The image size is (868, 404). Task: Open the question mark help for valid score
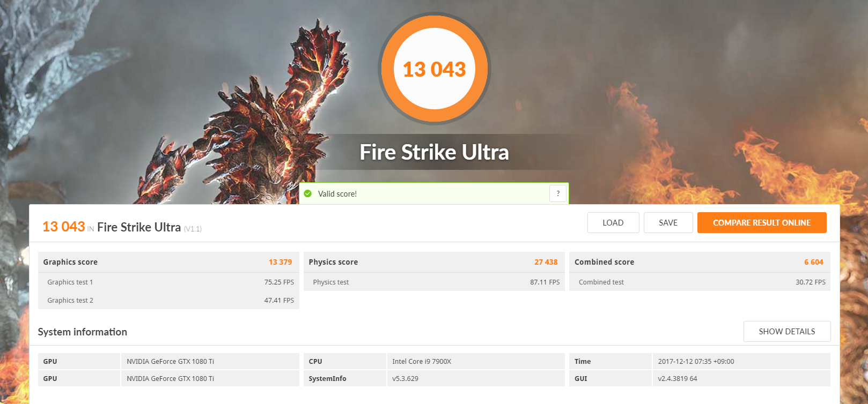click(558, 193)
